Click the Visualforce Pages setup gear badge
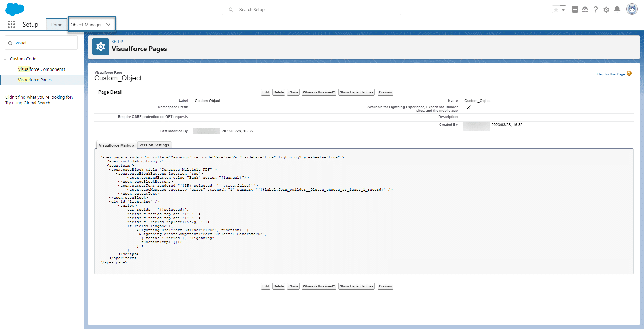The width and height of the screenshot is (644, 329). tap(100, 46)
